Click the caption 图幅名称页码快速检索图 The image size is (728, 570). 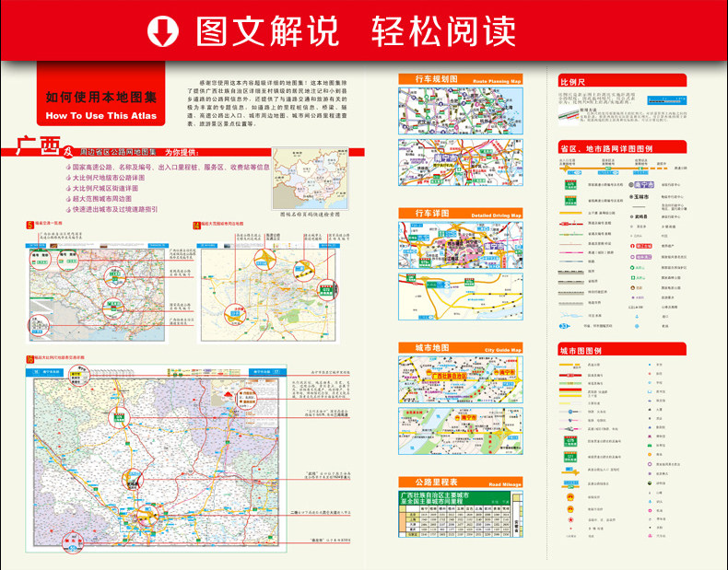coord(311,215)
